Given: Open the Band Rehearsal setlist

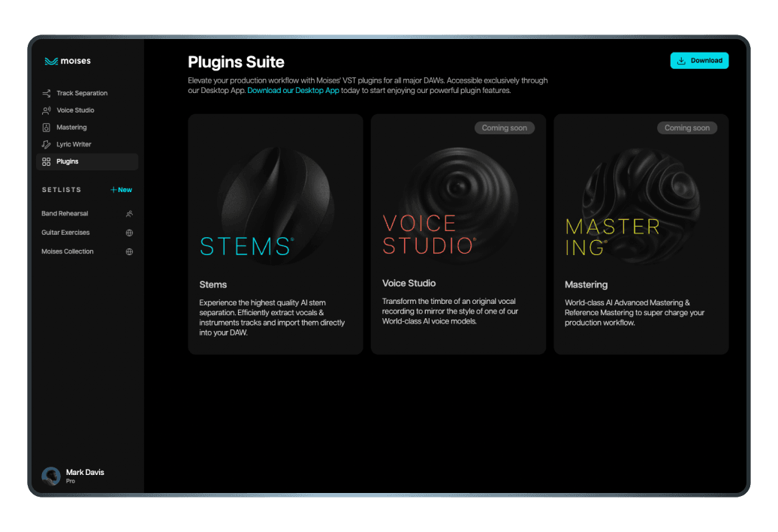Looking at the screenshot, I should tap(65, 214).
